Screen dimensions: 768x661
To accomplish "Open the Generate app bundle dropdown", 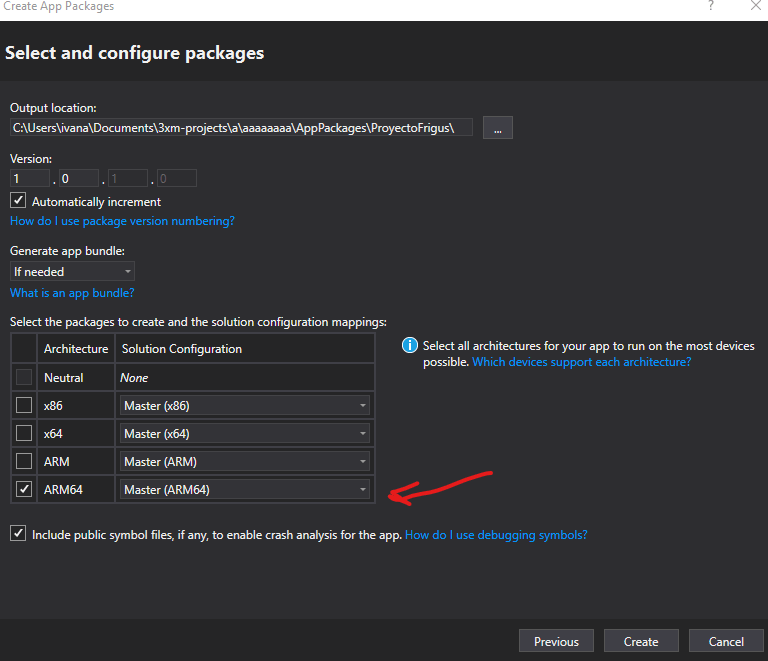I will 72,271.
